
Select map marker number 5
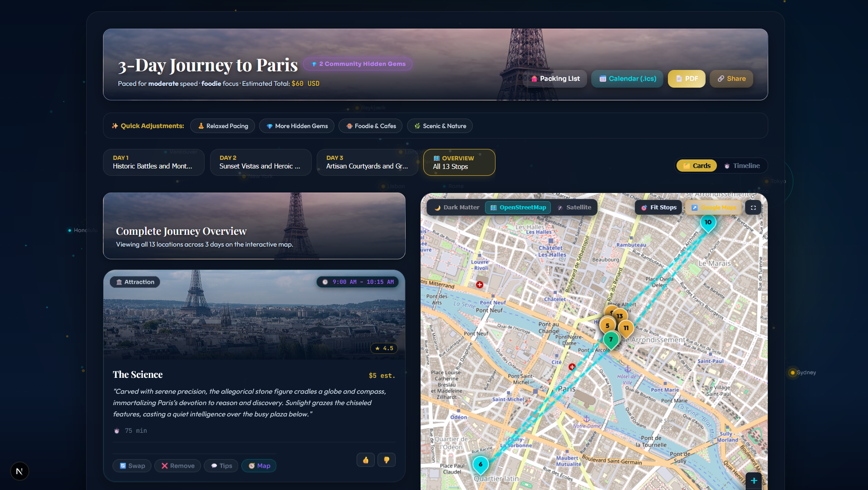pos(607,326)
